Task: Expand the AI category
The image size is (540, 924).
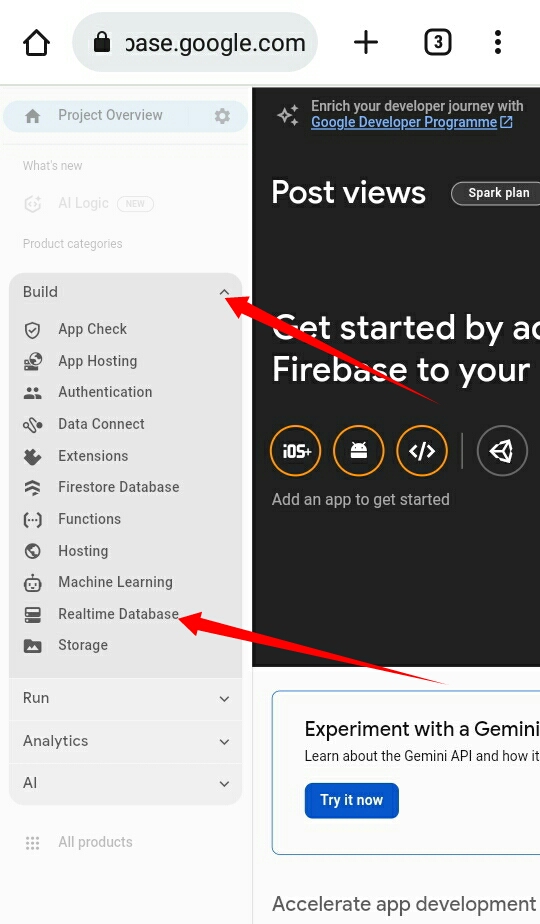Action: click(x=126, y=784)
